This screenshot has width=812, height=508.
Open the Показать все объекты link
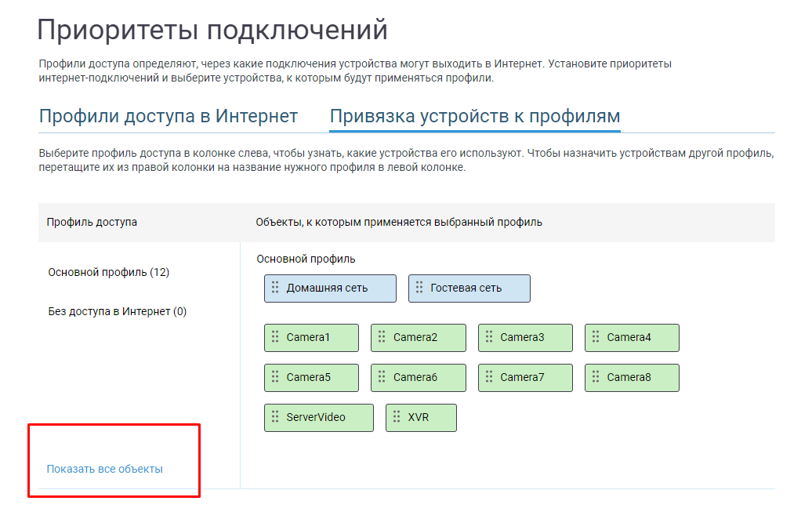104,469
